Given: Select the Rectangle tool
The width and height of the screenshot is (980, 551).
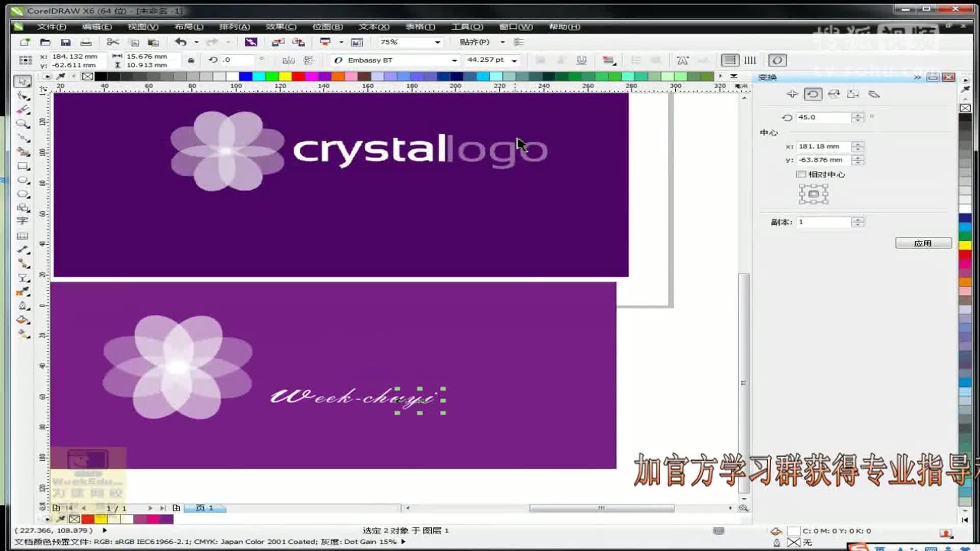Looking at the screenshot, I should point(23,166).
